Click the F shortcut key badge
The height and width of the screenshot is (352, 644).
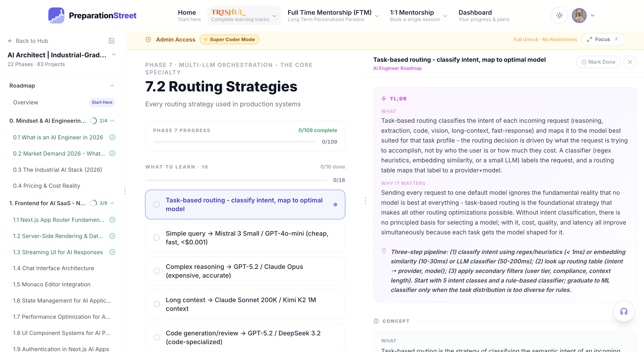click(617, 40)
